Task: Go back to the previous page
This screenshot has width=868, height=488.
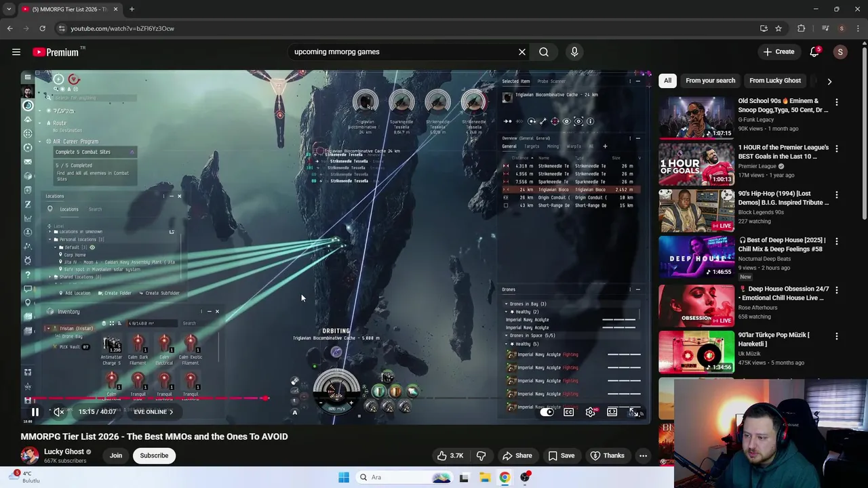Action: [9, 28]
